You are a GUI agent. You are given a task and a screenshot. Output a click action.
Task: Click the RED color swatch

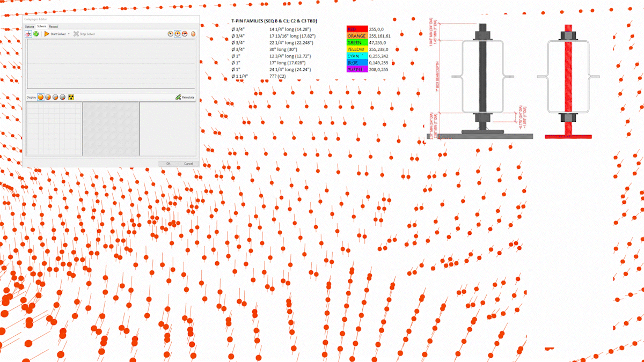point(357,29)
